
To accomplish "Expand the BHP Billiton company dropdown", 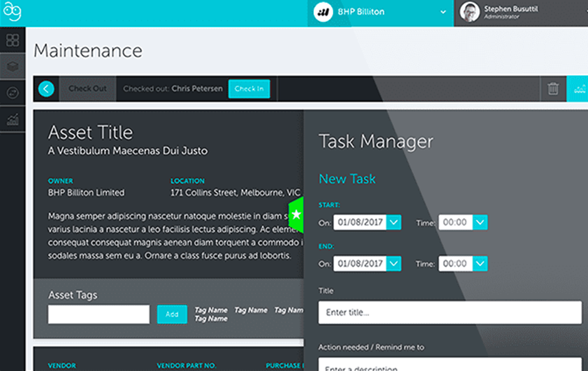I will [444, 12].
